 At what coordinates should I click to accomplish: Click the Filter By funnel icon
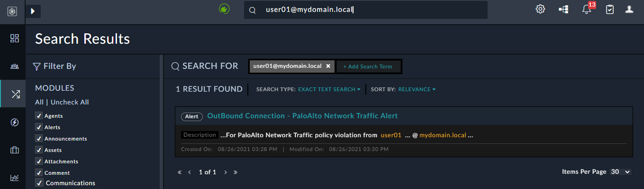click(37, 66)
